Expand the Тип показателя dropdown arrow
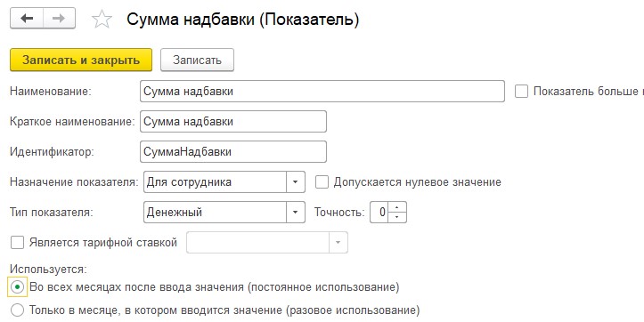The image size is (644, 322). 296,212
